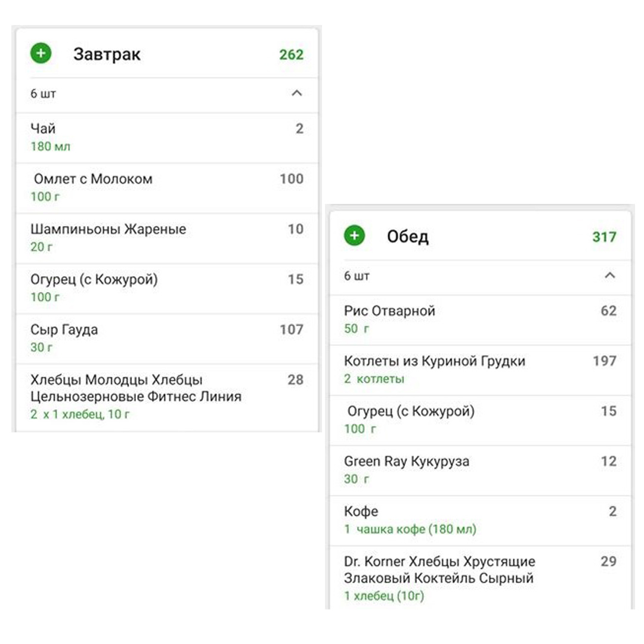Click the 2 котлеты portion label
Image resolution: width=644 pixels, height=644 pixels.
374,379
